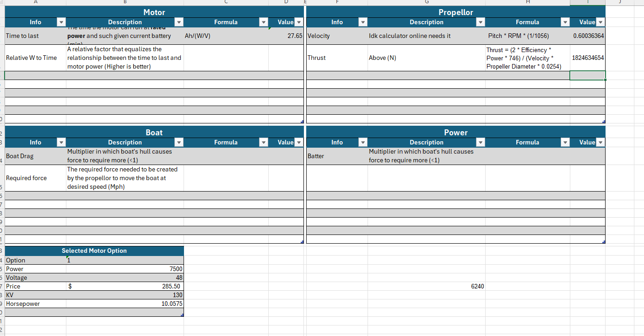
Task: Click the "Boat Drag" cell
Action: pyautogui.click(x=35, y=156)
